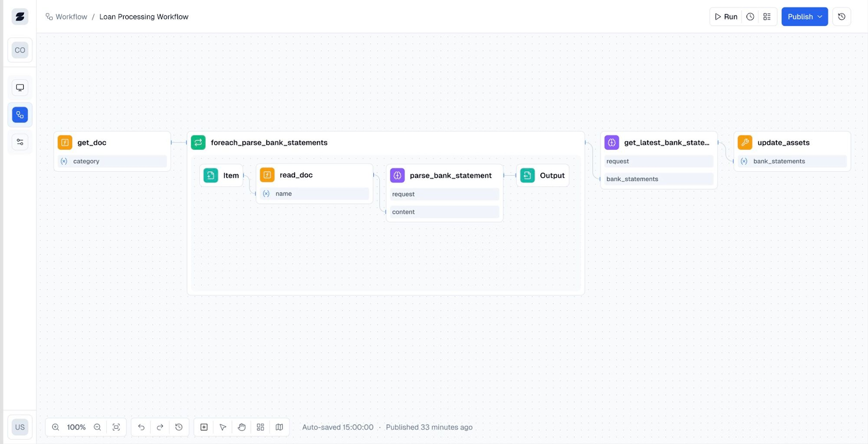
Task: Auto-arrange nodes with grid icon
Action: (260, 427)
